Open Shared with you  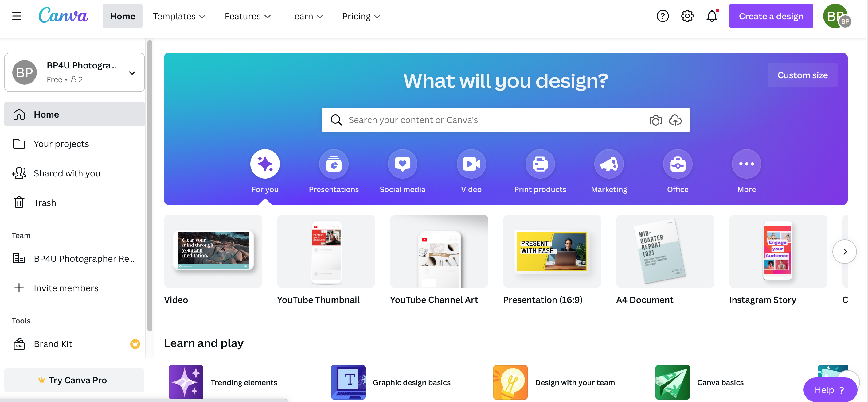74,173
